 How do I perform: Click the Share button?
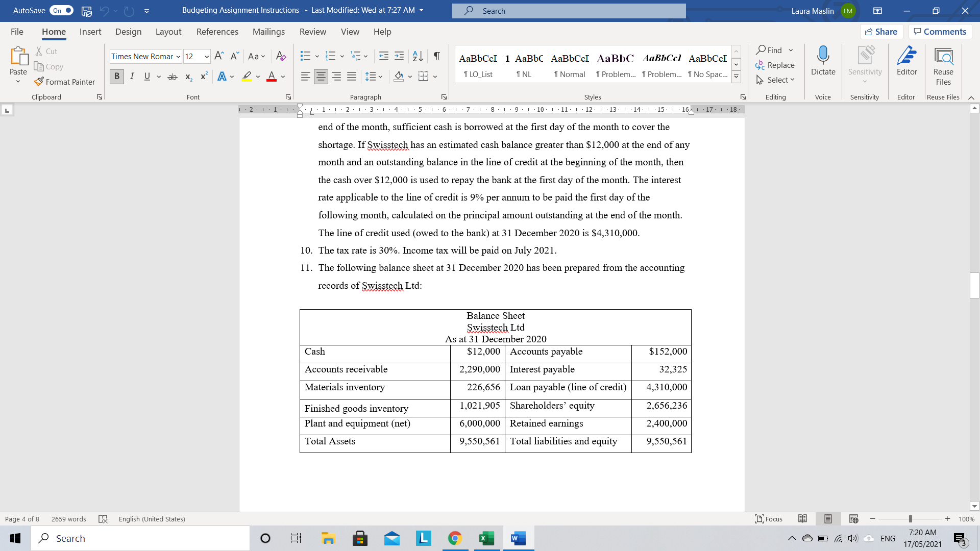(x=881, y=32)
